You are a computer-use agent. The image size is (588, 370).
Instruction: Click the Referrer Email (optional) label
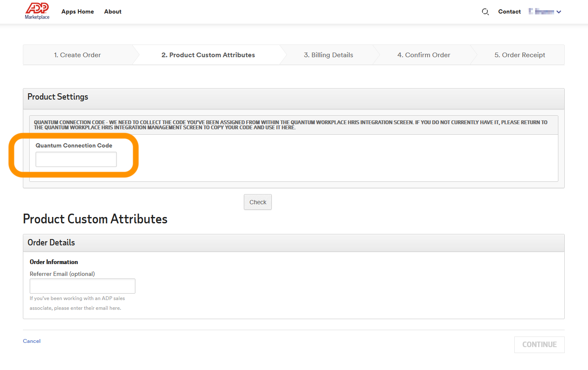pyautogui.click(x=62, y=274)
